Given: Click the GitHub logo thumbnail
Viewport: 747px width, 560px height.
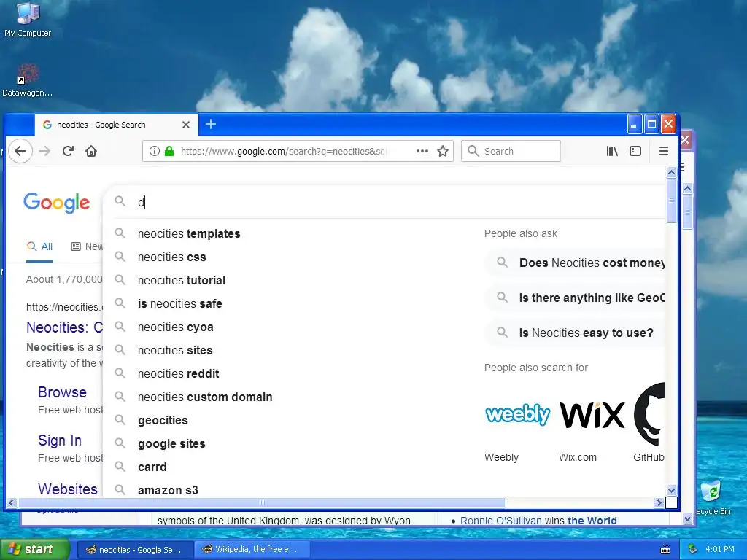Looking at the screenshot, I should (x=649, y=414).
